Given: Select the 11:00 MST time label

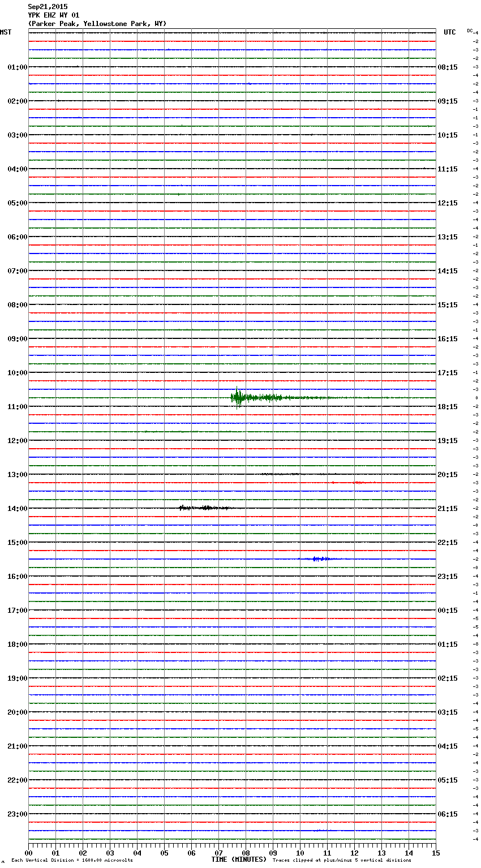Looking at the screenshot, I should (x=17, y=407).
